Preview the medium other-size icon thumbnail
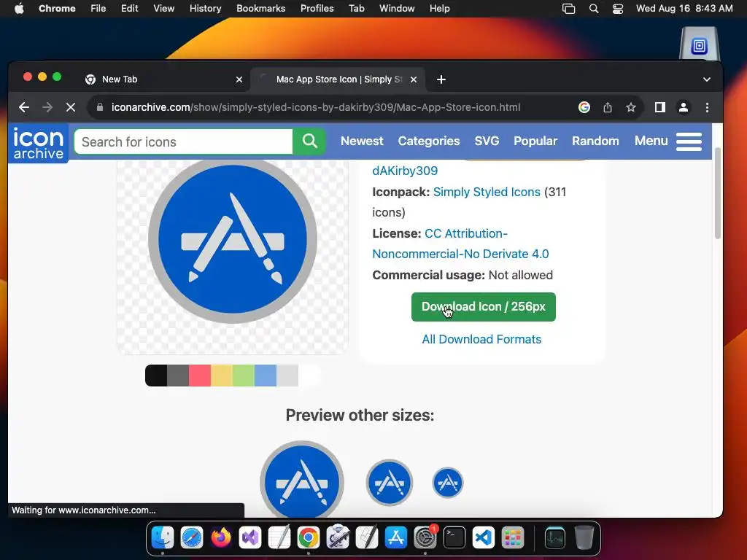747x560 pixels. click(x=390, y=483)
